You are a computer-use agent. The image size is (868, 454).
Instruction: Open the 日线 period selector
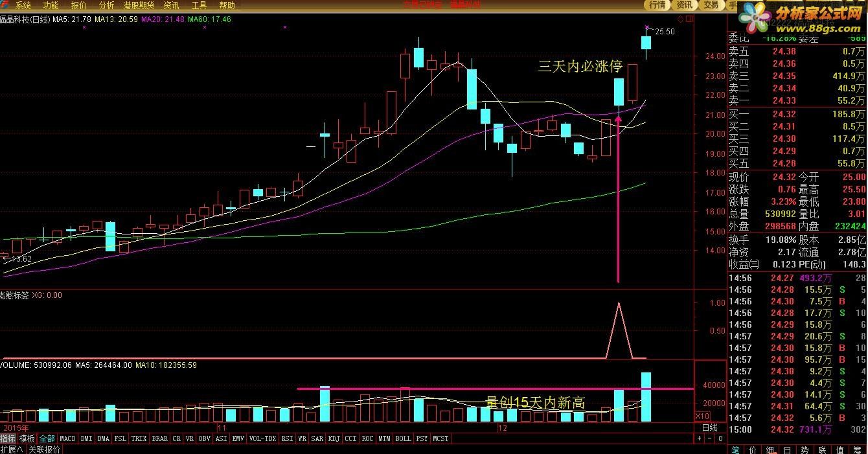coord(710,427)
